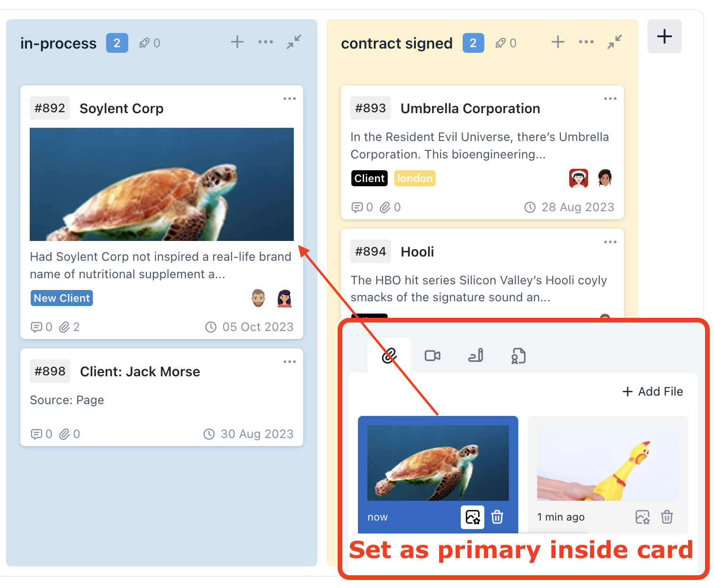Add a card to contract signed column
Screen dimensions: 714x588
click(x=558, y=42)
